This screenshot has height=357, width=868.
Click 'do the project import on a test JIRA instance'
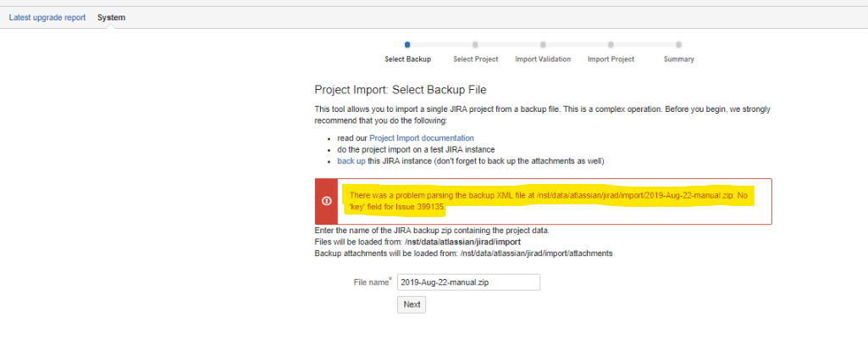416,150
